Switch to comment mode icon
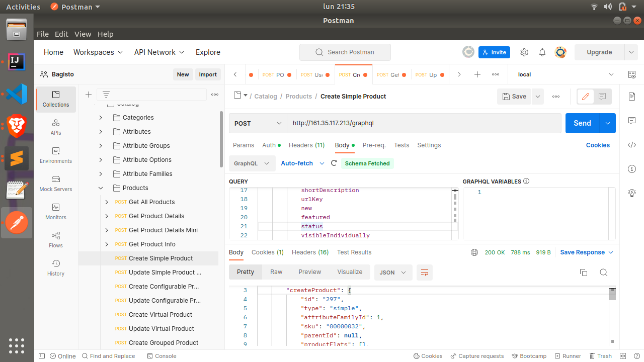 coord(602,97)
